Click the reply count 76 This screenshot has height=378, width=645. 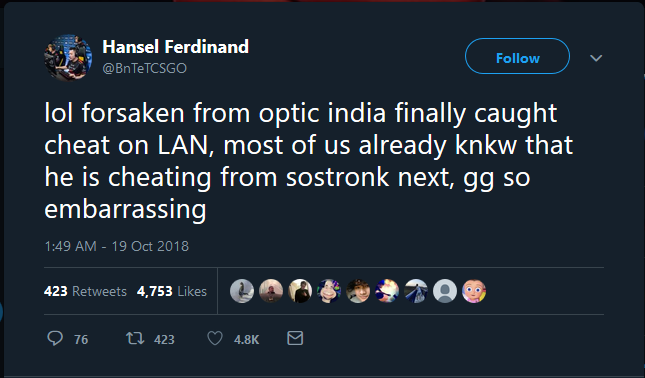pyautogui.click(x=81, y=339)
